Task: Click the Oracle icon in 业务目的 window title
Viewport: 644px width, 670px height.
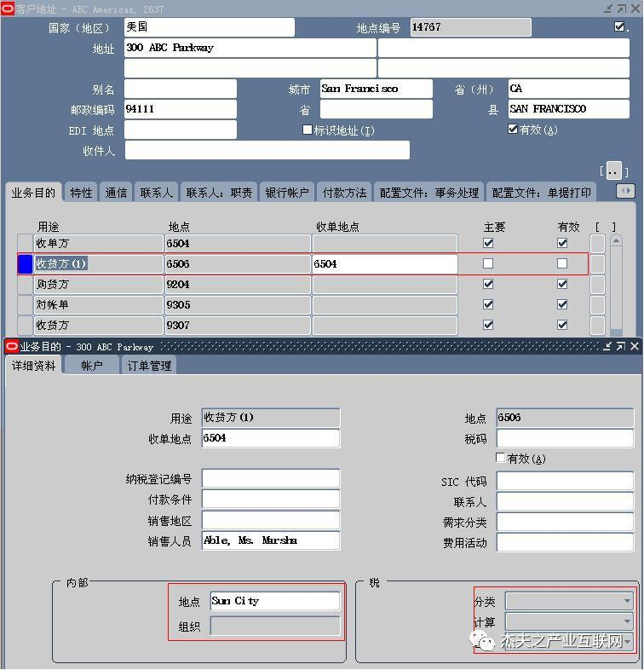Action: tap(12, 347)
